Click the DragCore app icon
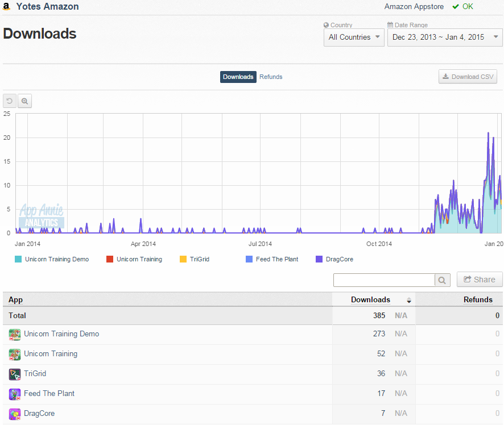Viewport: 504px width, 425px height. tap(15, 414)
